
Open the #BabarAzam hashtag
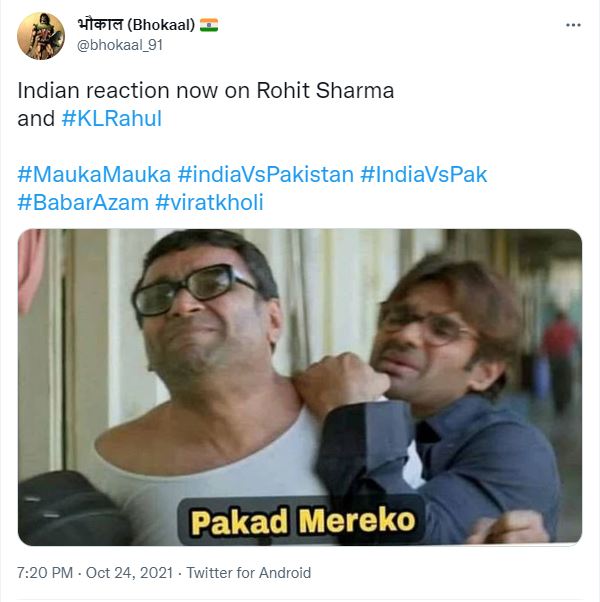(83, 203)
